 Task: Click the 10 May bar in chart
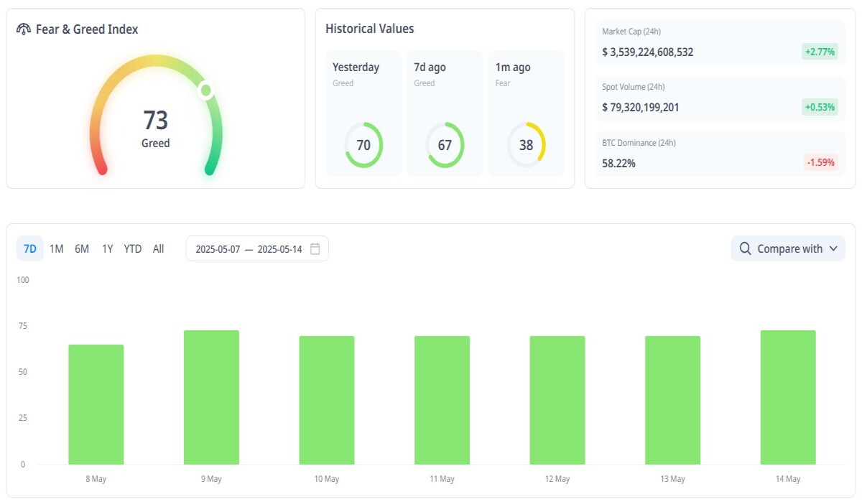[327, 400]
